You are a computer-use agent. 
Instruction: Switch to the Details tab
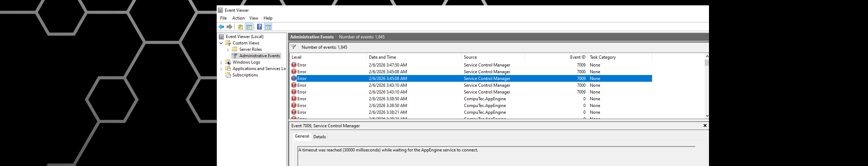[319, 137]
